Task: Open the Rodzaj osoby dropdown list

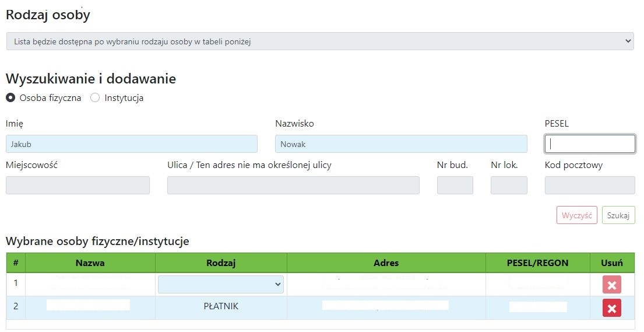Action: coord(319,41)
